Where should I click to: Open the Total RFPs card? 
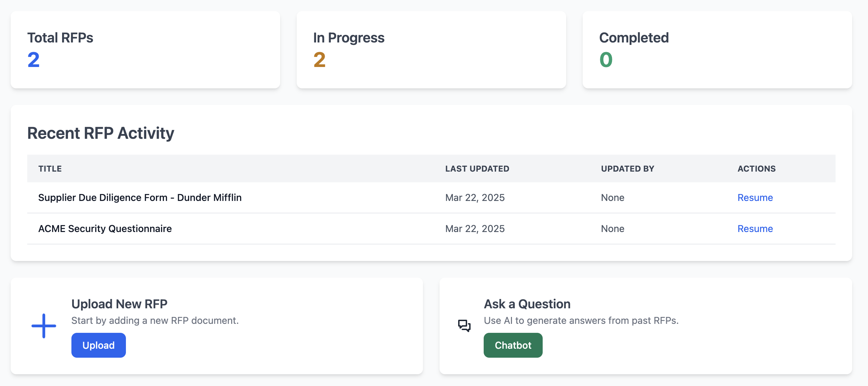[145, 50]
